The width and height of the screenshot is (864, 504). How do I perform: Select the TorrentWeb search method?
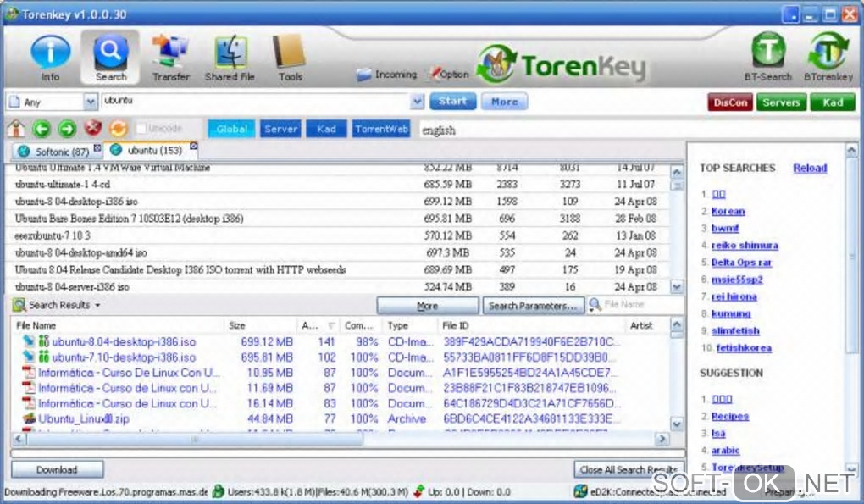(381, 129)
